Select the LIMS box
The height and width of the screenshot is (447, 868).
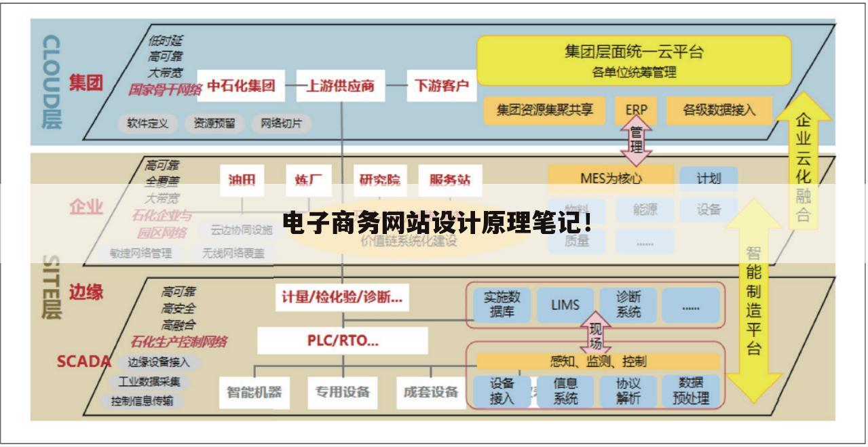point(565,305)
